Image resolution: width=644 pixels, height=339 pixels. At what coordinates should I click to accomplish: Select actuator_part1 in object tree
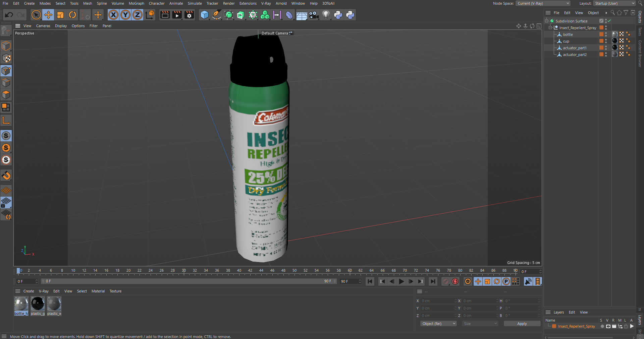pyautogui.click(x=575, y=48)
